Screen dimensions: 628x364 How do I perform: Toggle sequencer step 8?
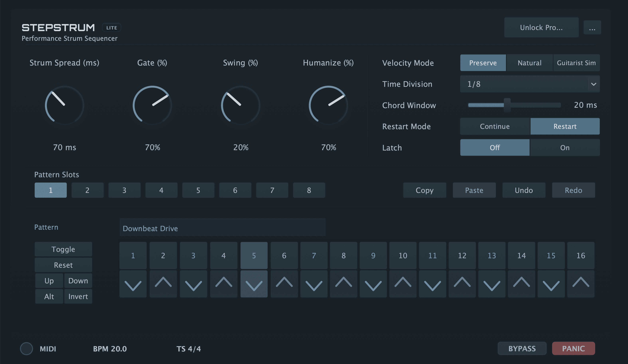343,255
